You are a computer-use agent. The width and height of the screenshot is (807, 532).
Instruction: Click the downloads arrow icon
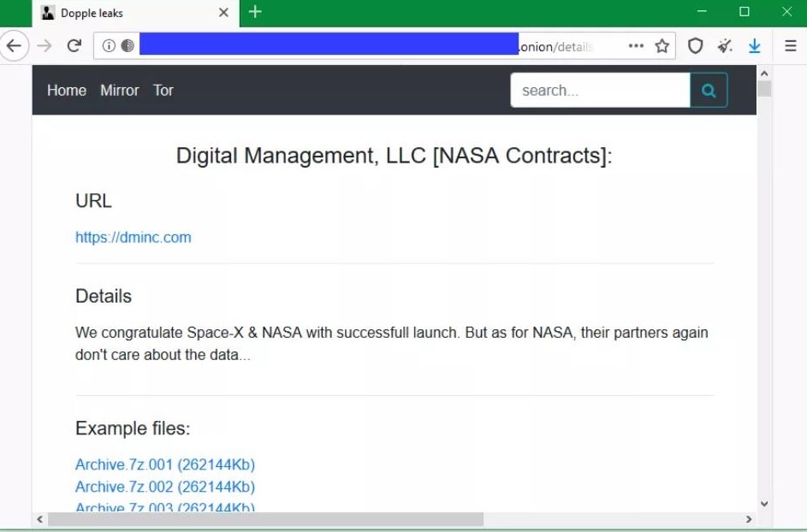tap(754, 46)
